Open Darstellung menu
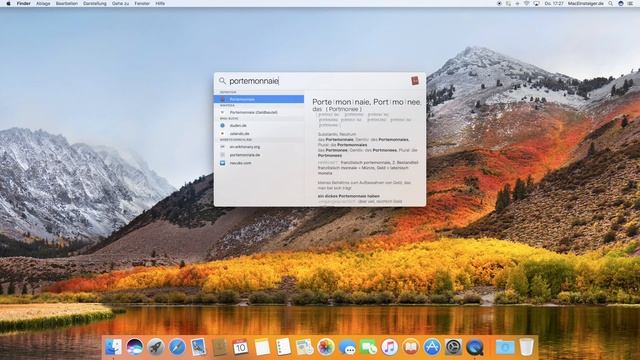The image size is (640, 360). coord(95,3)
